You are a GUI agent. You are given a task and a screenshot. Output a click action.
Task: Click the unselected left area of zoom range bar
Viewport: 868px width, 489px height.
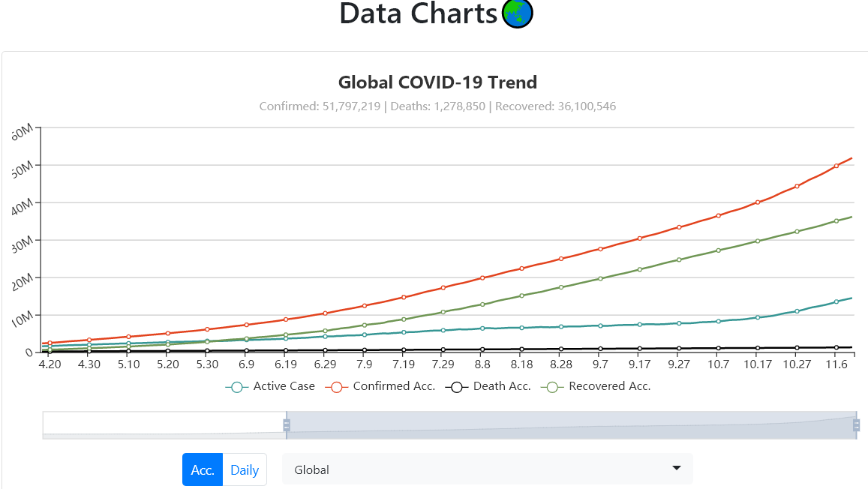[x=164, y=424]
